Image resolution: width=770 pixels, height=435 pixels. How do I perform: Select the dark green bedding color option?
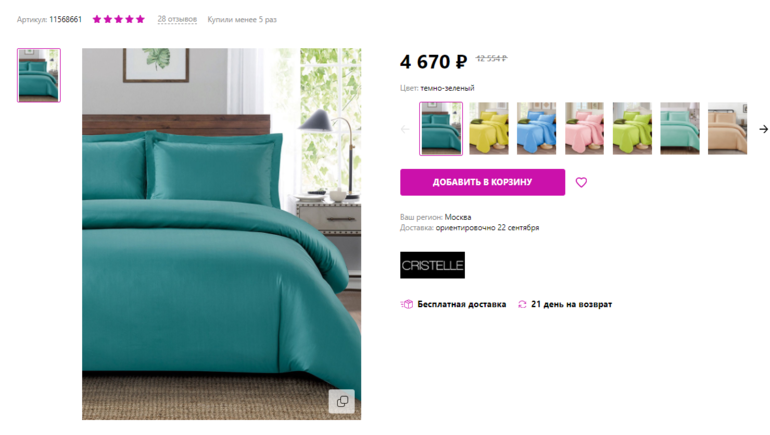(441, 129)
